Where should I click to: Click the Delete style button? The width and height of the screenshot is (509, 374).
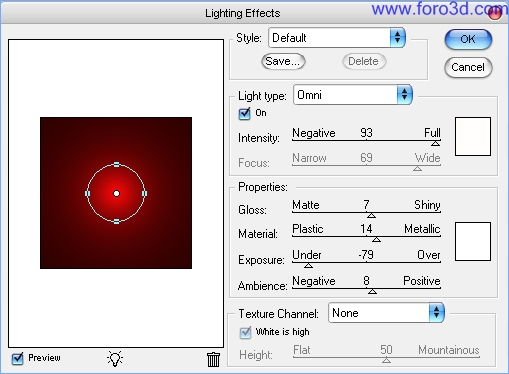[x=364, y=61]
